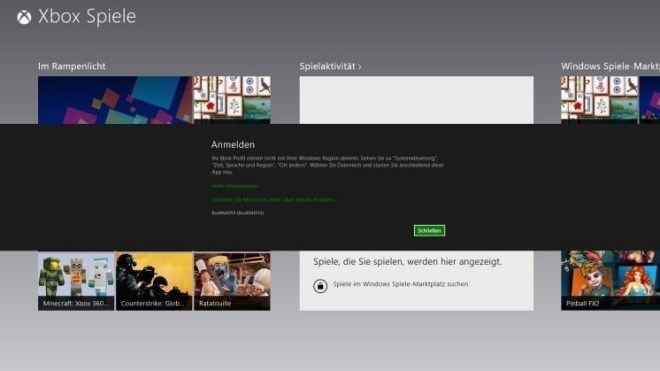Click the Schließen button in the dialog
The height and width of the screenshot is (371, 660).
[429, 230]
